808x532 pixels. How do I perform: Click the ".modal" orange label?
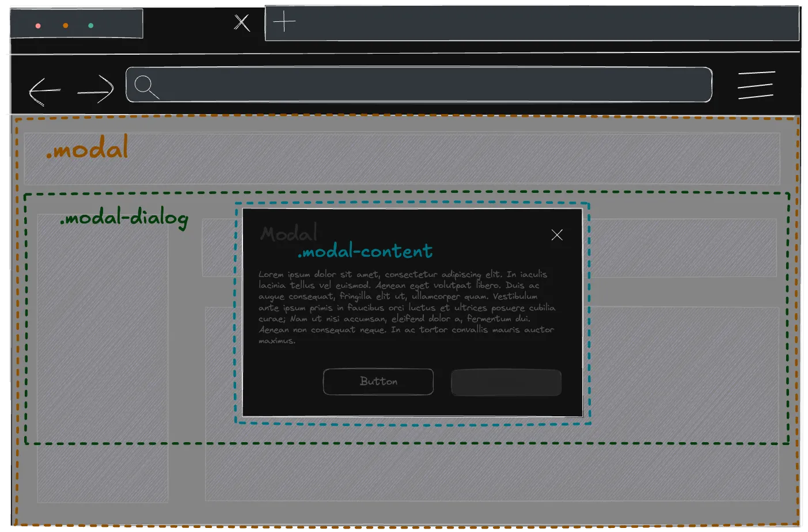[x=87, y=149]
